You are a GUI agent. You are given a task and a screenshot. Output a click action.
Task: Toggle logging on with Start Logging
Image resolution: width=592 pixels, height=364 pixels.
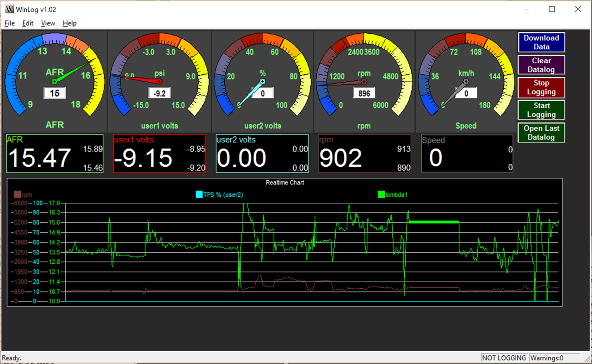[x=541, y=110]
